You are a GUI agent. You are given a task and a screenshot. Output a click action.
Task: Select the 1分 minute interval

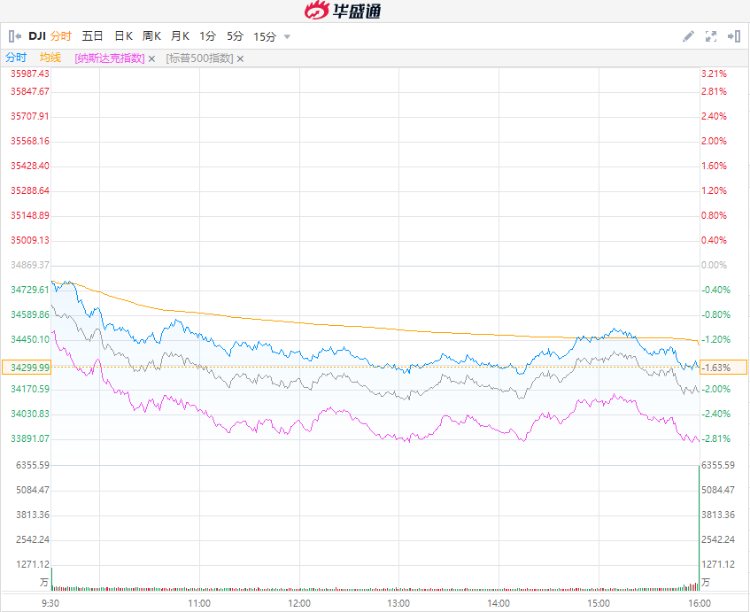pyautogui.click(x=208, y=36)
